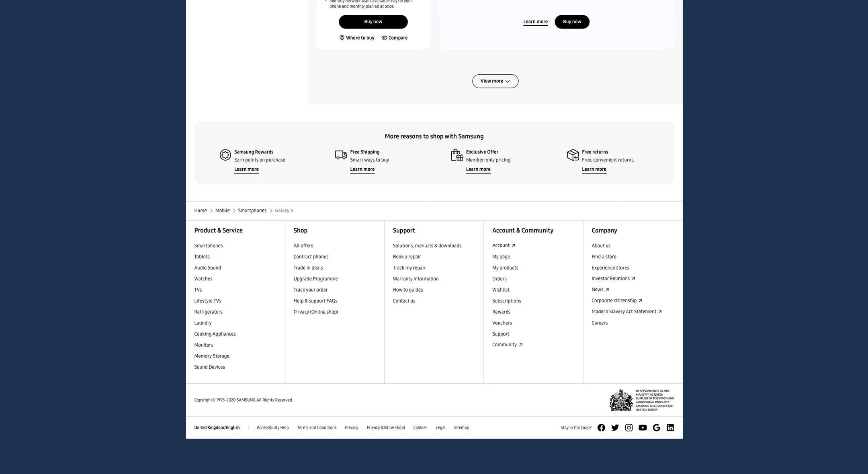
Task: Open Learn more under Free Shipping
Action: click(x=362, y=169)
